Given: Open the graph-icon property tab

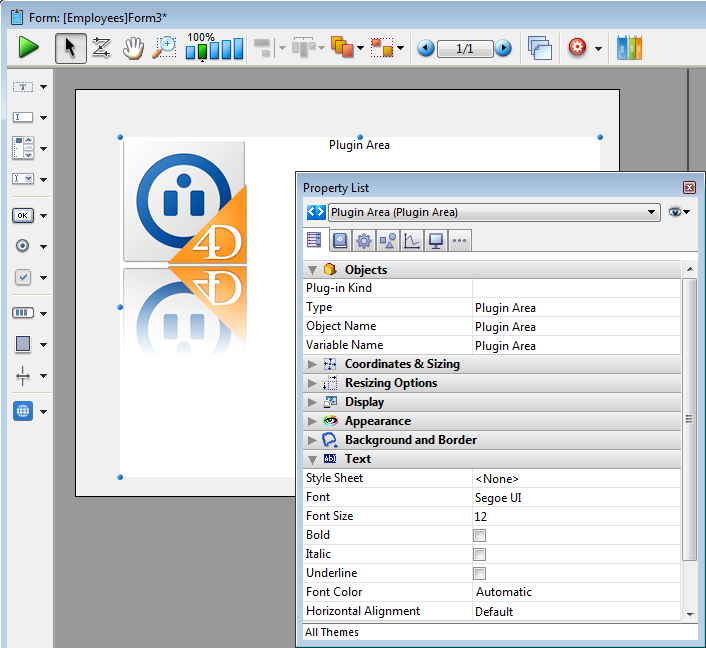Looking at the screenshot, I should pyautogui.click(x=411, y=240).
